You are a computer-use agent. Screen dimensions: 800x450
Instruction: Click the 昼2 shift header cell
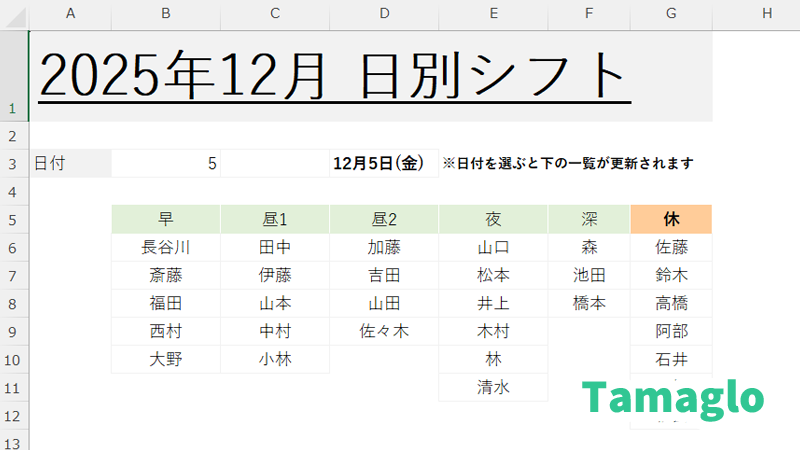pos(384,219)
